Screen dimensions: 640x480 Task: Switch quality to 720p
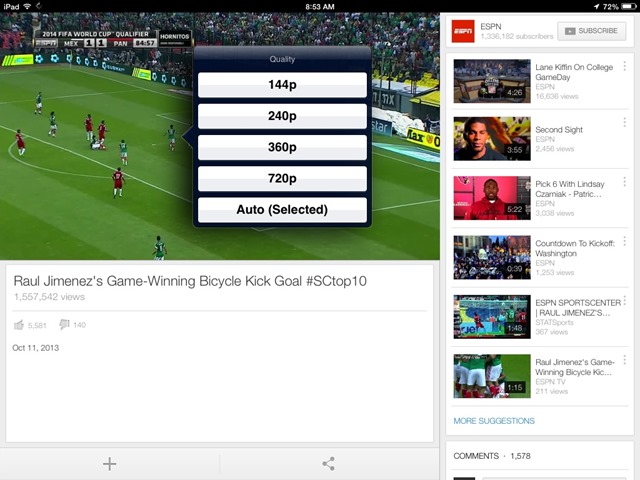coord(282,178)
